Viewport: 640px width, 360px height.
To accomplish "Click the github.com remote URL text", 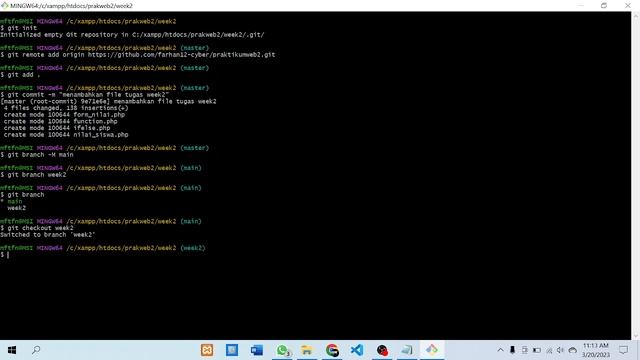I will [181, 55].
